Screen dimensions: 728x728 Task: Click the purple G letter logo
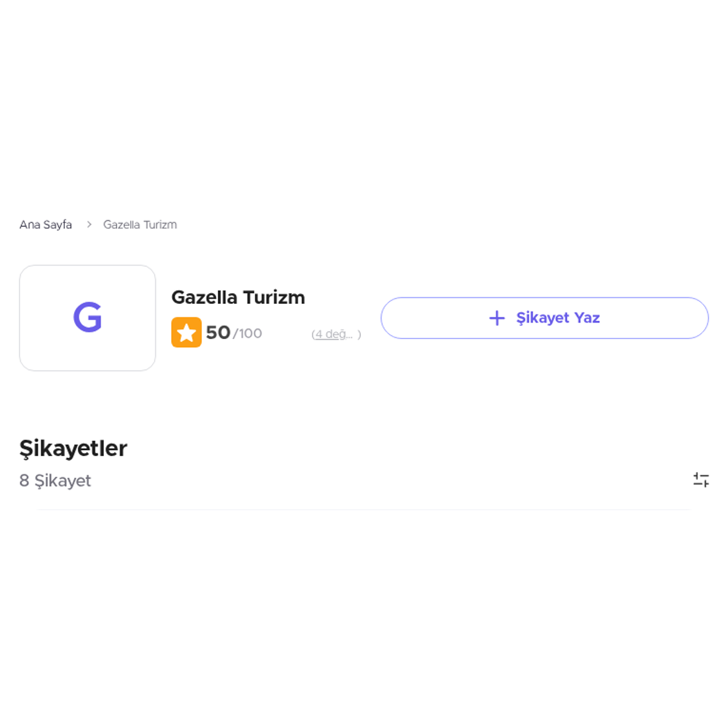(x=87, y=317)
